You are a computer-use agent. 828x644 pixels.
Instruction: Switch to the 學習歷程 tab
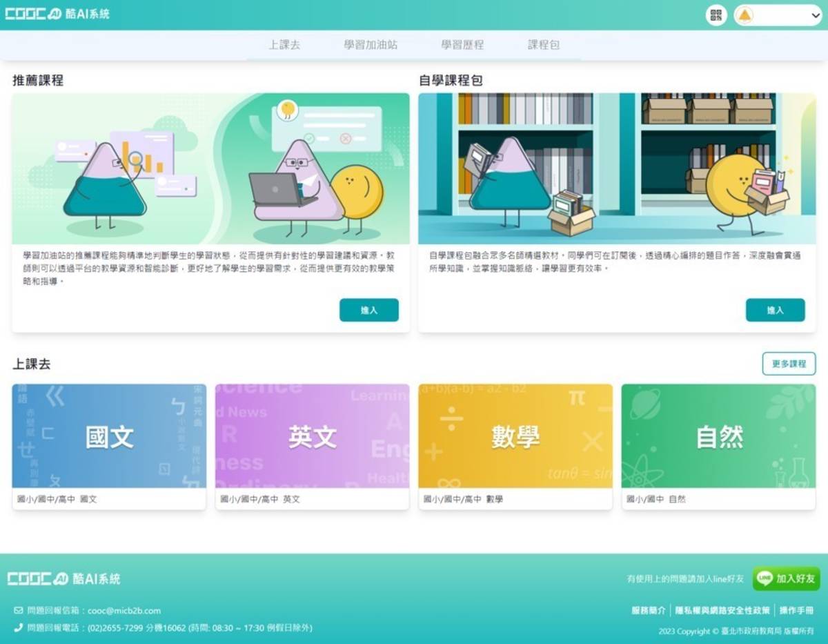pyautogui.click(x=460, y=44)
